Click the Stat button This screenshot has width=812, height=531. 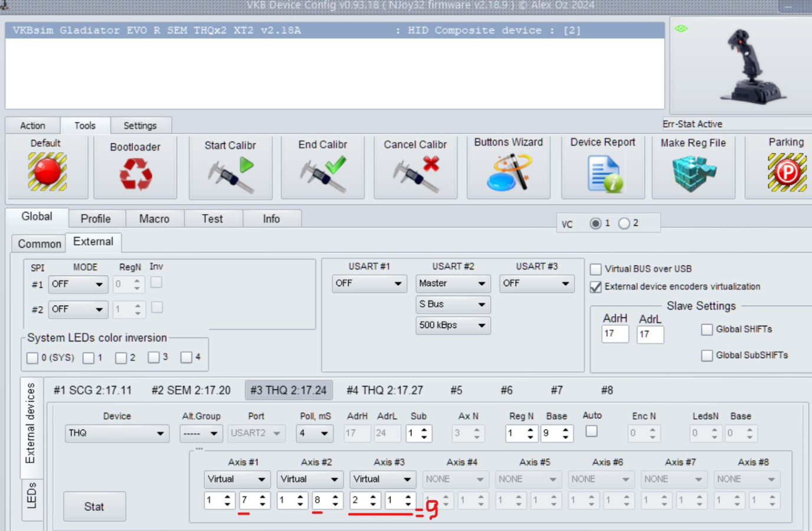94,506
